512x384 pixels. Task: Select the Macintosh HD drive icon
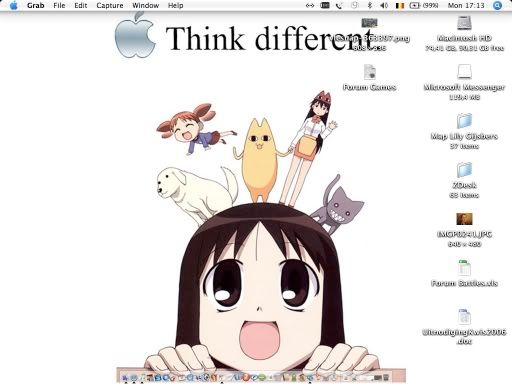click(464, 23)
